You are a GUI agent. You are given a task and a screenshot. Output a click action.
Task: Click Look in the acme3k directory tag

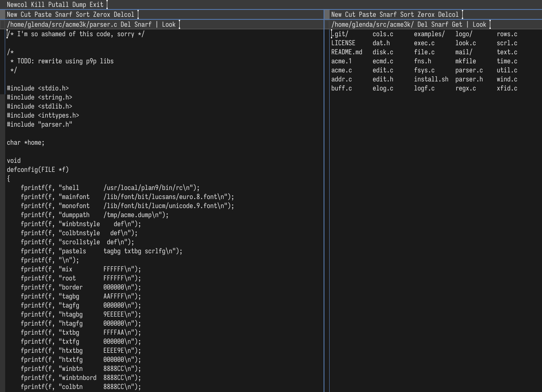point(480,25)
